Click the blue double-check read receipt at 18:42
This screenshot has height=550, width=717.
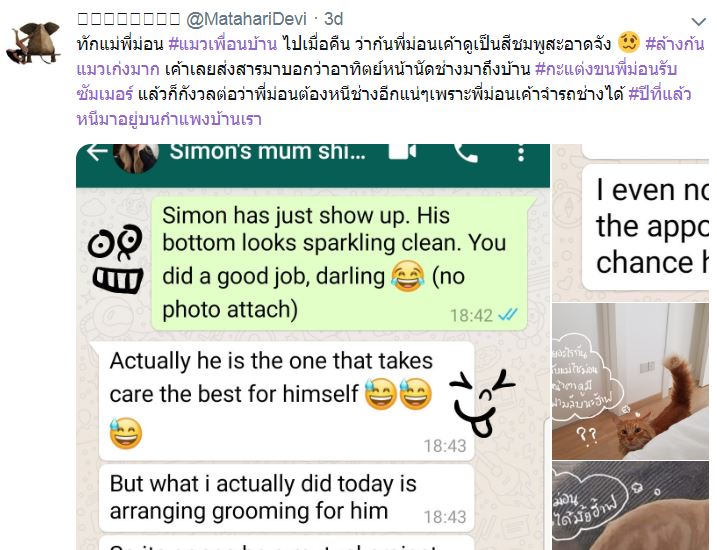(x=508, y=315)
